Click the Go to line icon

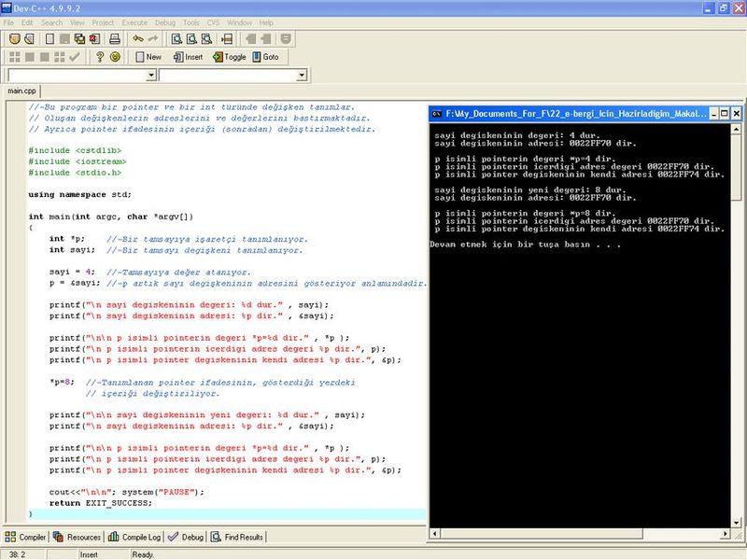(227, 39)
